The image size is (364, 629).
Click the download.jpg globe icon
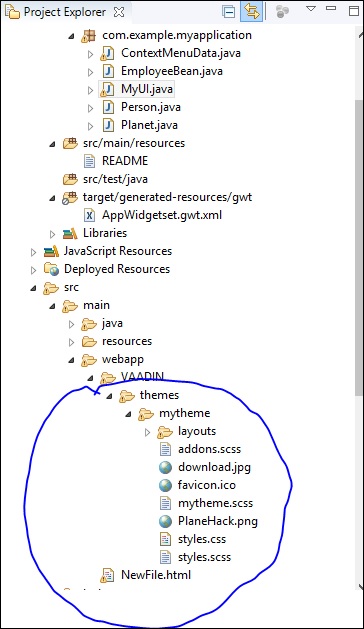tap(165, 467)
